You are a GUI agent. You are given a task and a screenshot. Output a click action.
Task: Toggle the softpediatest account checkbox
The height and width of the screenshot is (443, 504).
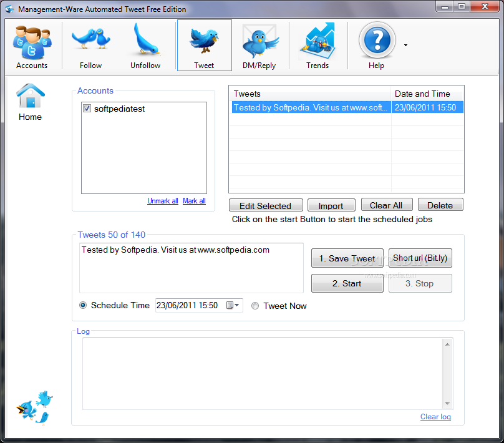(x=87, y=109)
